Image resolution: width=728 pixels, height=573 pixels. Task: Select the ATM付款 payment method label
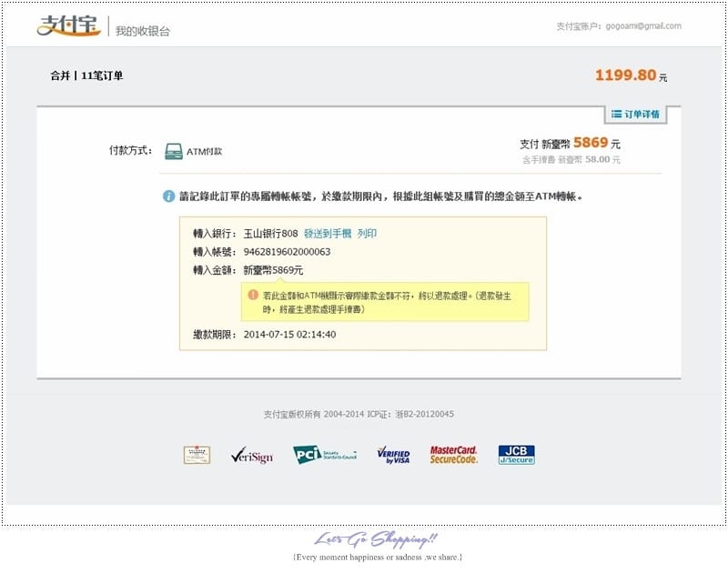[x=204, y=151]
